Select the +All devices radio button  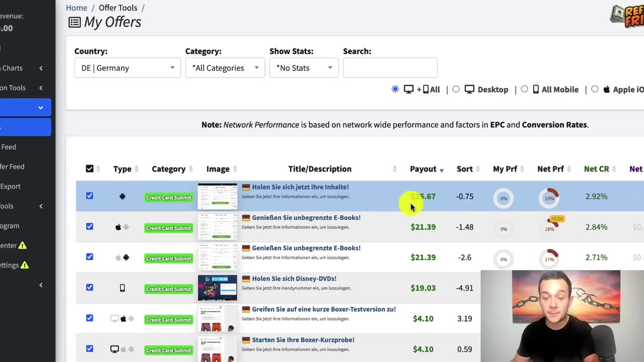click(395, 89)
